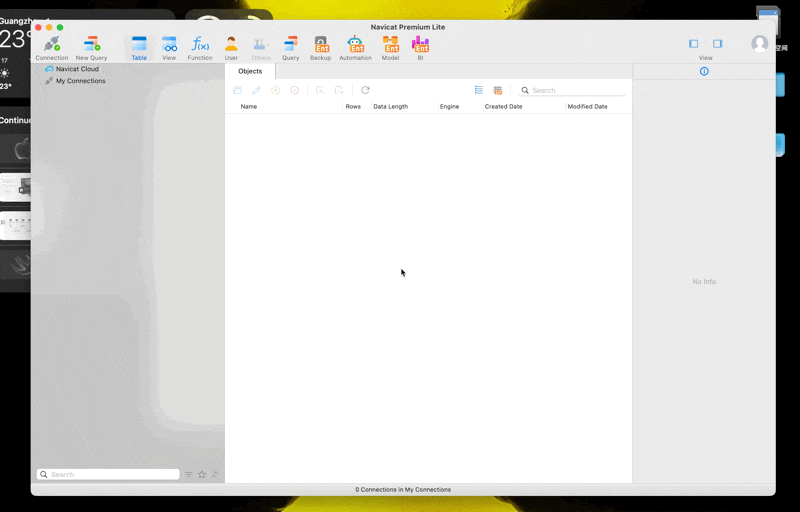This screenshot has height=512, width=800.
Task: Open the user account avatar
Action: click(759, 44)
